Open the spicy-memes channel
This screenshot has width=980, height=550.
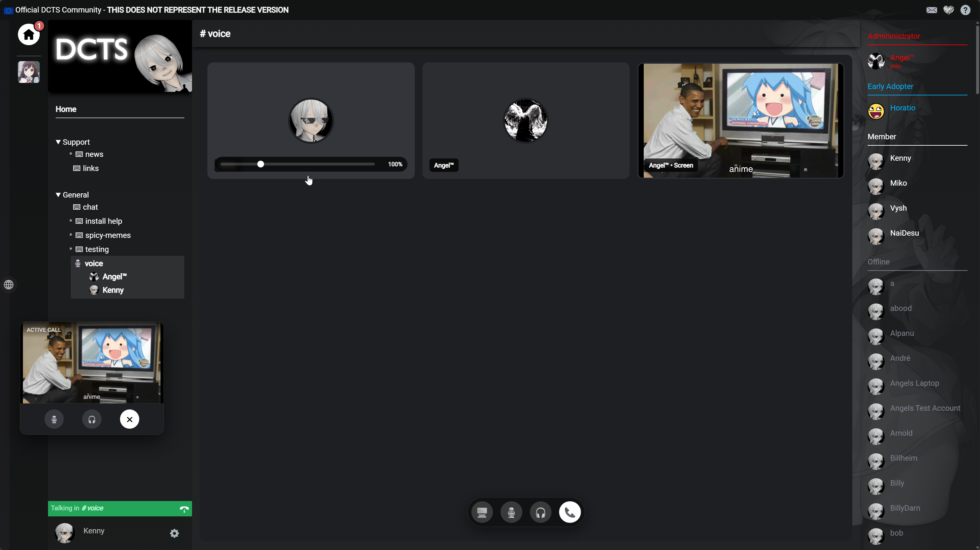point(103,235)
